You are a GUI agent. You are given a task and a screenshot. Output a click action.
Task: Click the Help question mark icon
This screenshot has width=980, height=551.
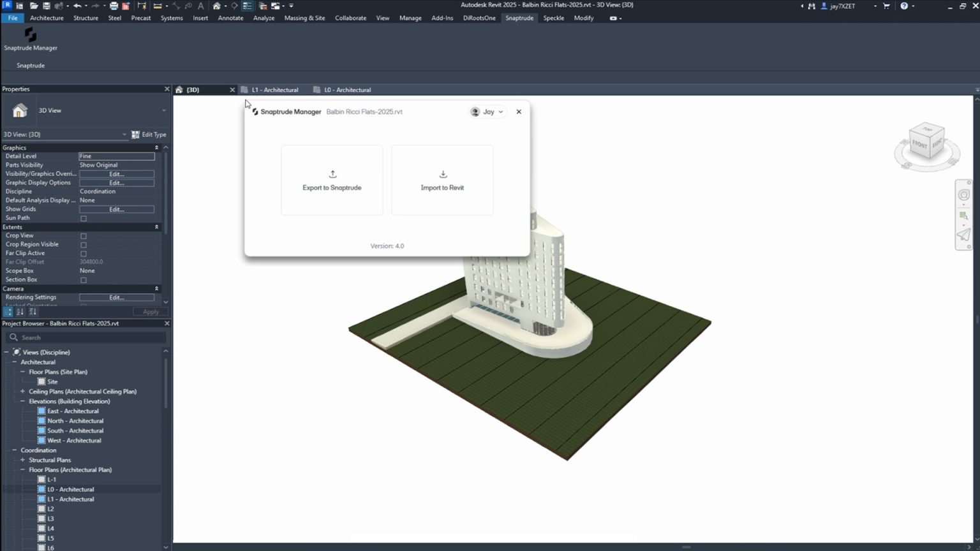[903, 6]
